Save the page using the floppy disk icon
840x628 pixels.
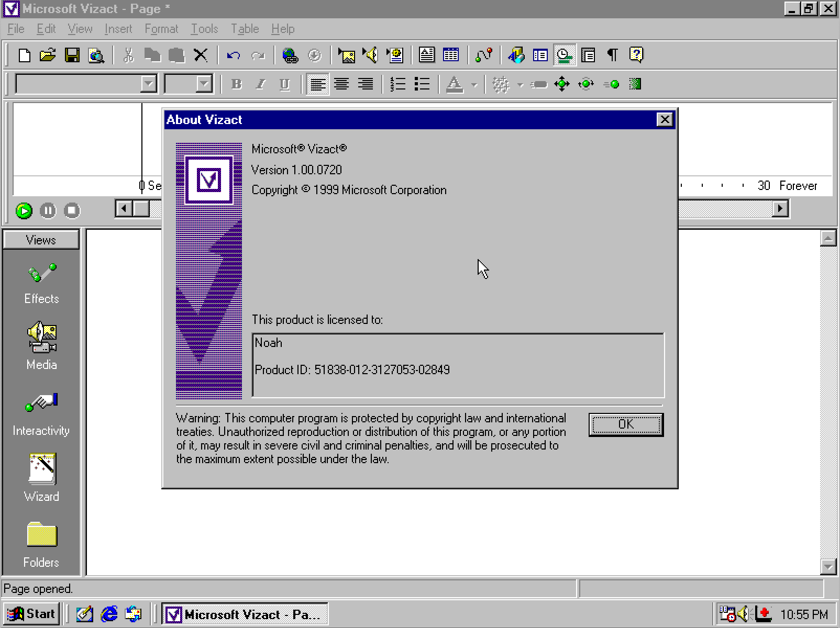(x=72, y=55)
